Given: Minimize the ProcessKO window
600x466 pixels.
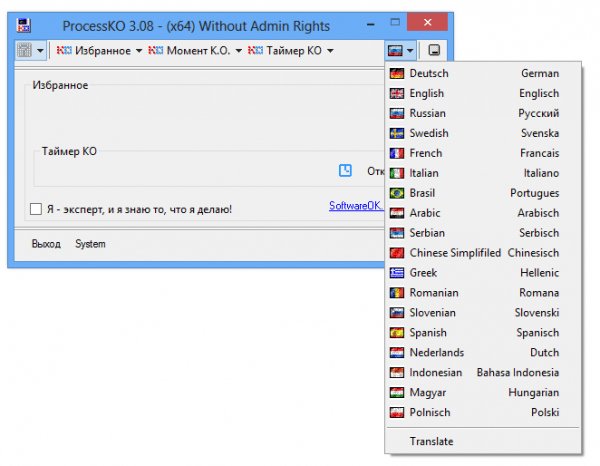Looking at the screenshot, I should pyautogui.click(x=370, y=24).
